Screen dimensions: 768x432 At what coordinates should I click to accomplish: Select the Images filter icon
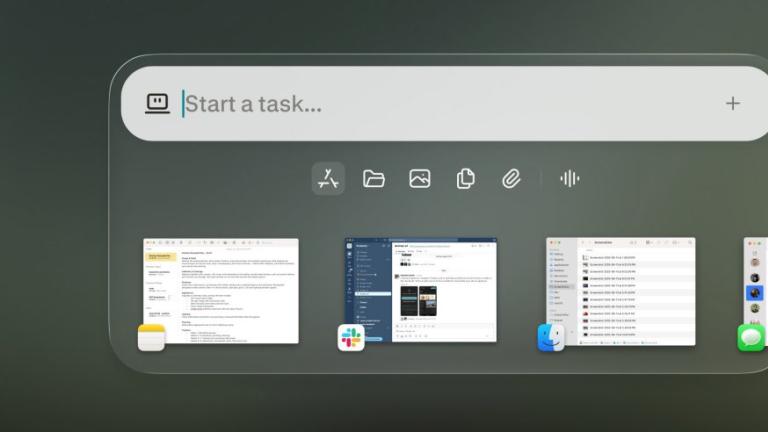pos(420,179)
